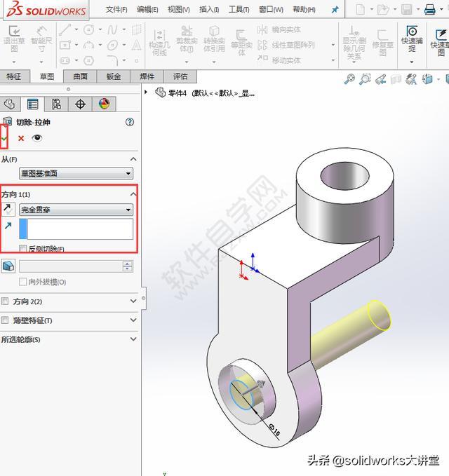Click Quick Snaps (快速捕捉)

412,39
